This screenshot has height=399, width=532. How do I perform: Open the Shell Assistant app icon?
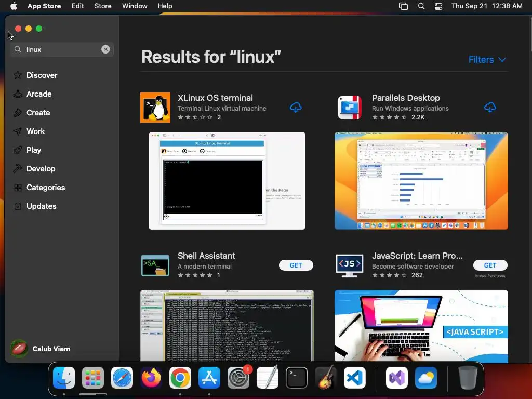point(155,265)
